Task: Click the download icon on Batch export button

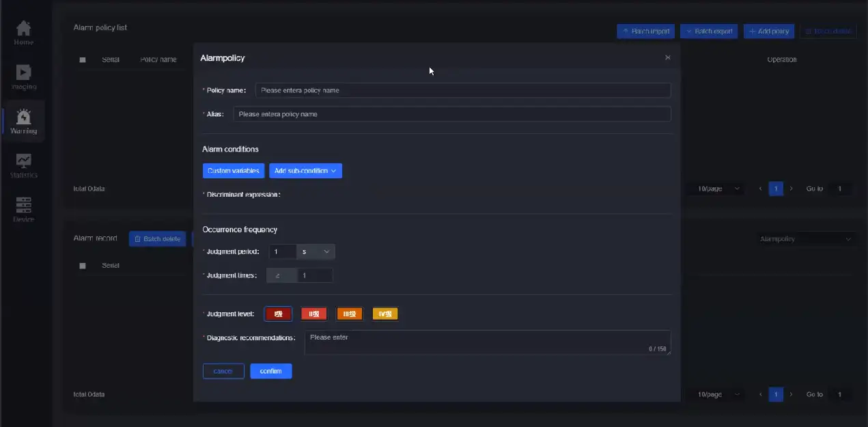Action: click(x=690, y=31)
